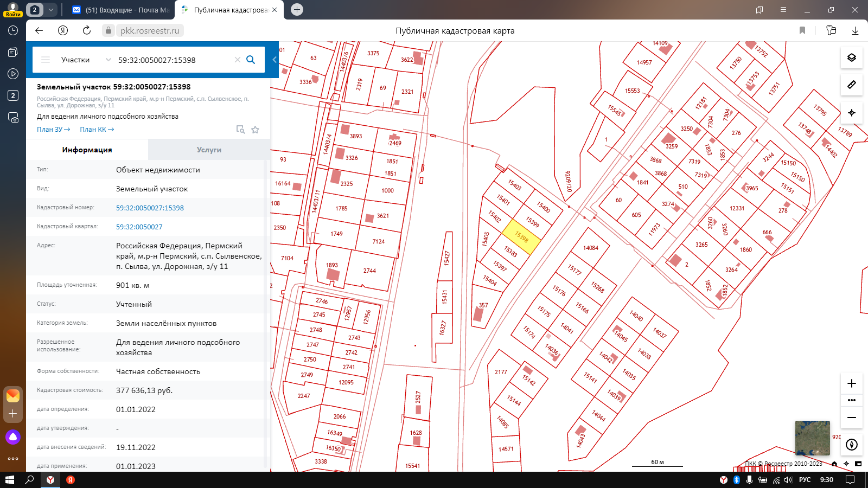Bookmark the page in the browser toolbar
This screenshot has width=868, height=488.
(x=802, y=30)
